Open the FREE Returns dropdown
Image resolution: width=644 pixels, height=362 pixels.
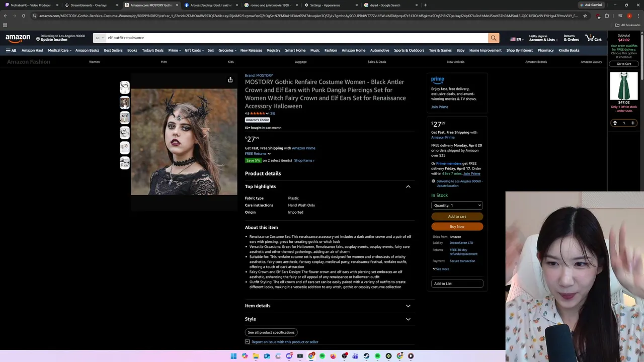[x=258, y=153]
